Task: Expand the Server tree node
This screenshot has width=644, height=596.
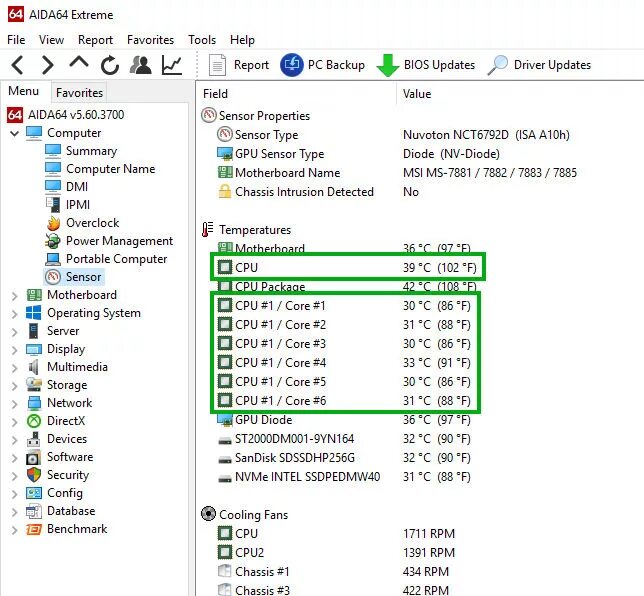Action: coord(14,332)
